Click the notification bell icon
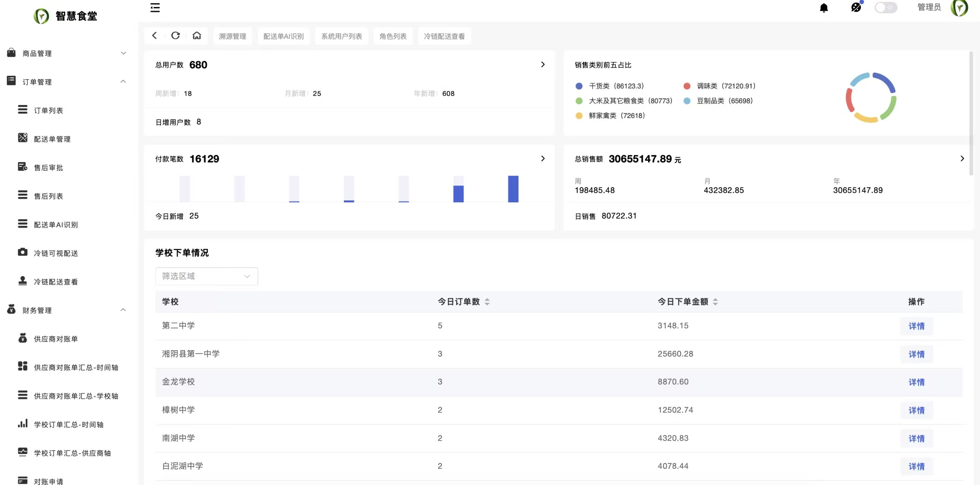The height and width of the screenshot is (485, 980). click(x=824, y=8)
